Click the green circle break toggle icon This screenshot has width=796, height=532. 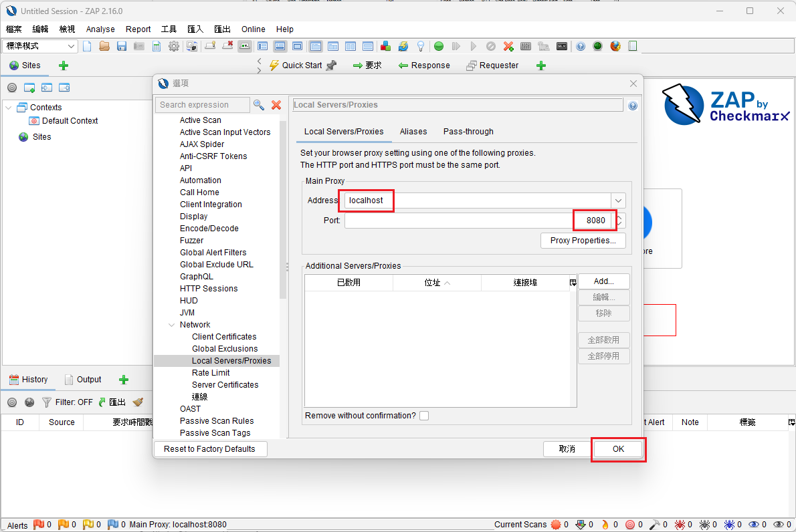pyautogui.click(x=439, y=46)
